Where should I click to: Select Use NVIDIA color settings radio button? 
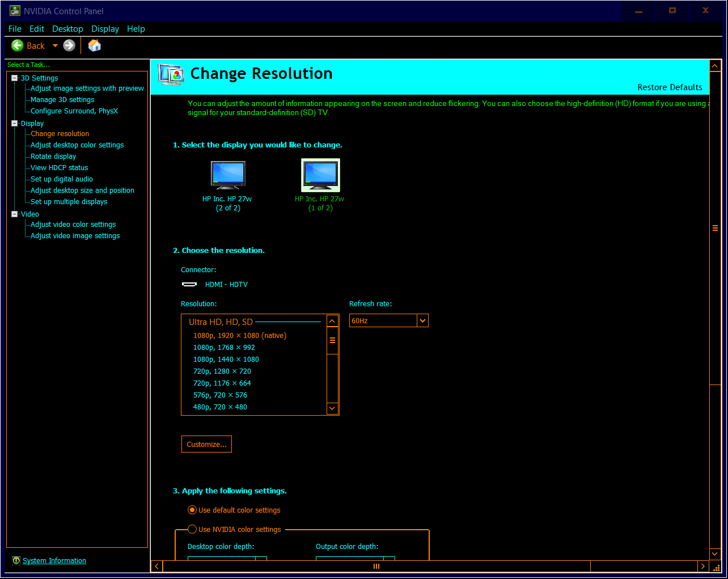coord(192,529)
